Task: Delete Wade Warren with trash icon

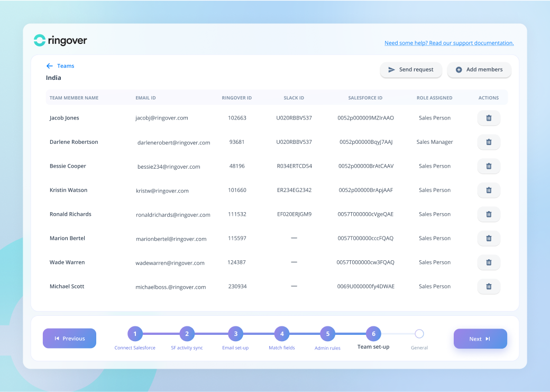Action: coord(489,262)
